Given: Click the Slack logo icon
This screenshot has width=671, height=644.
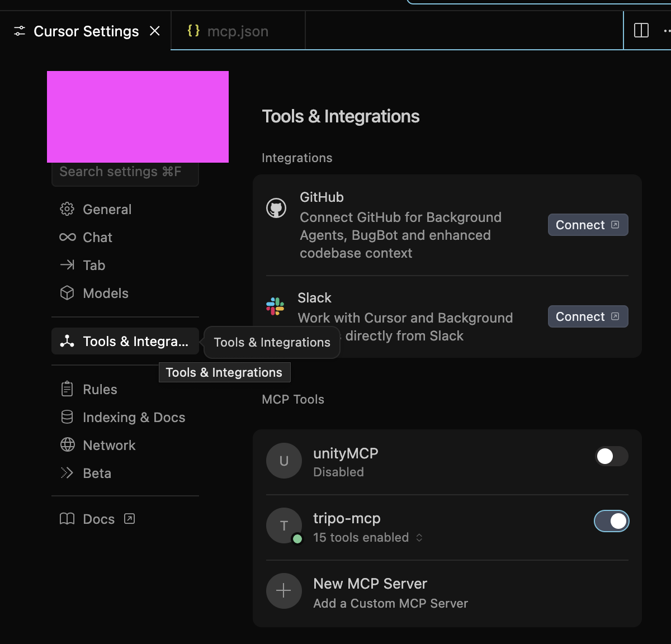Looking at the screenshot, I should [x=275, y=306].
